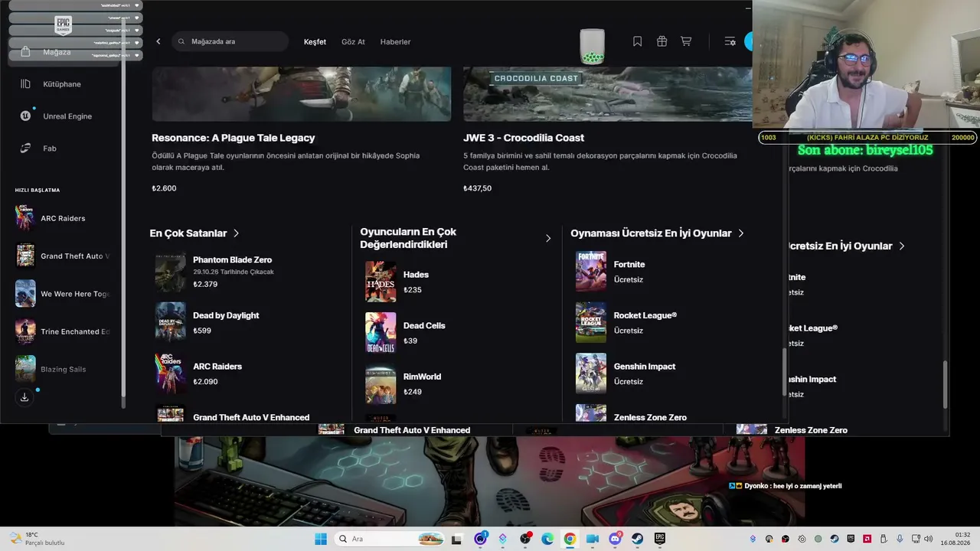
Task: Launch Trine Enchanted Edition from Hızlı Başlatma
Action: coord(64,331)
